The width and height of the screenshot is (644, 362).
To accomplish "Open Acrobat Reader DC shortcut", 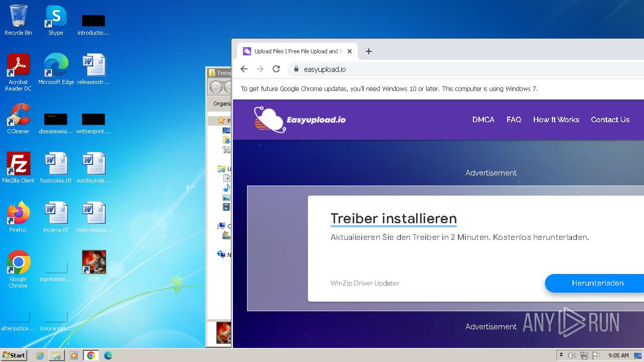I will [18, 72].
